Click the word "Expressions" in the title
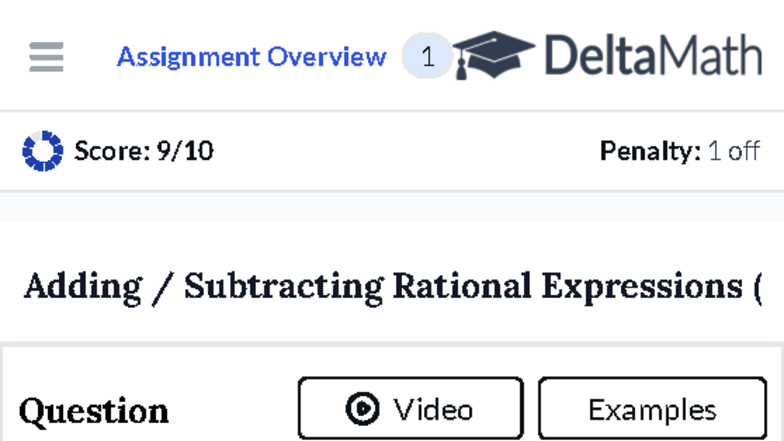This screenshot has width=784, height=441. coord(639,286)
